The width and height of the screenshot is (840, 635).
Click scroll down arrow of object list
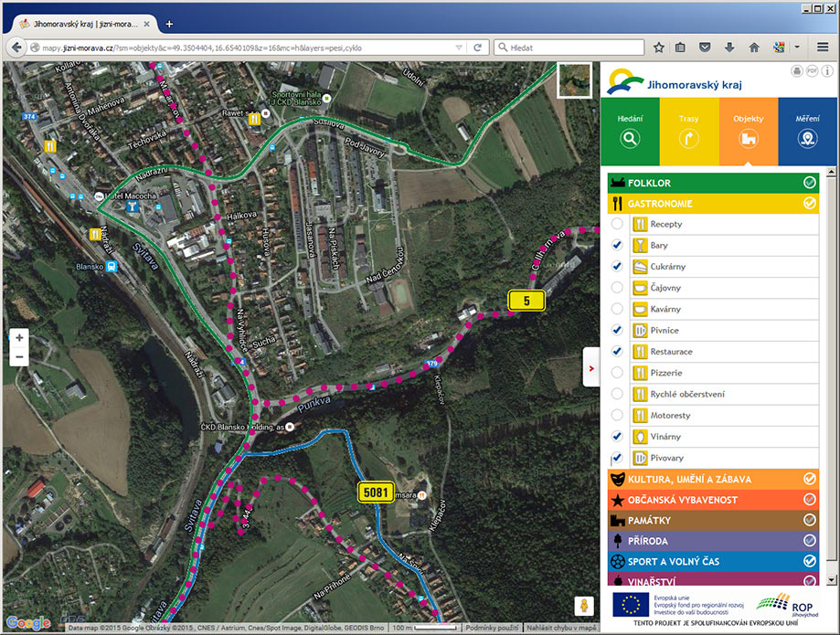click(x=831, y=580)
